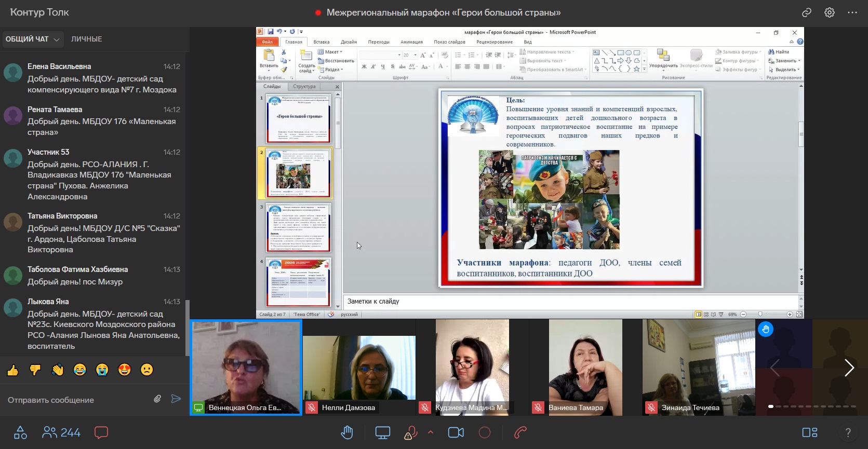This screenshot has height=449, width=868.
Task: Open the Показ слайдов ribbon tab
Action: (x=449, y=42)
